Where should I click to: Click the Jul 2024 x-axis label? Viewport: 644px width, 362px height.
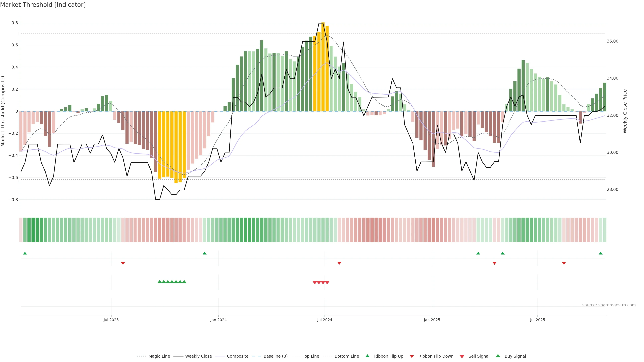coord(325,320)
